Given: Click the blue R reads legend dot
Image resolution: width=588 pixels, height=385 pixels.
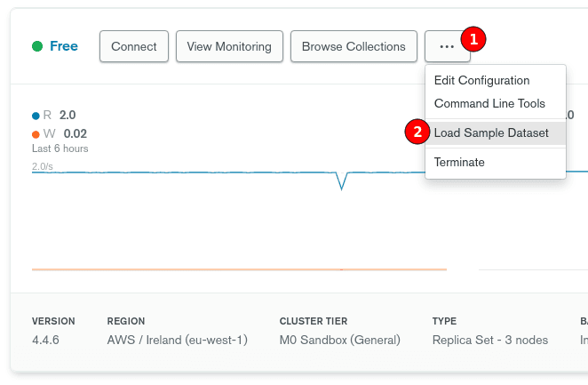Looking at the screenshot, I should coord(36,116).
